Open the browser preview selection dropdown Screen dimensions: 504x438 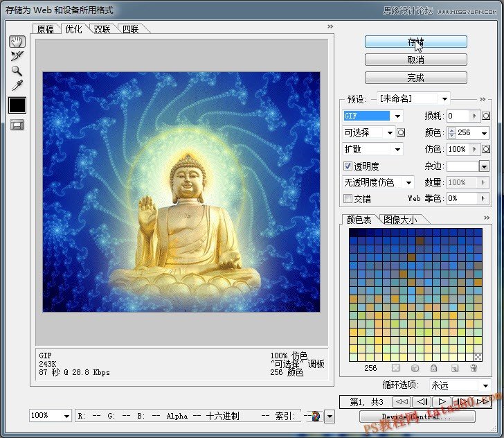330,417
